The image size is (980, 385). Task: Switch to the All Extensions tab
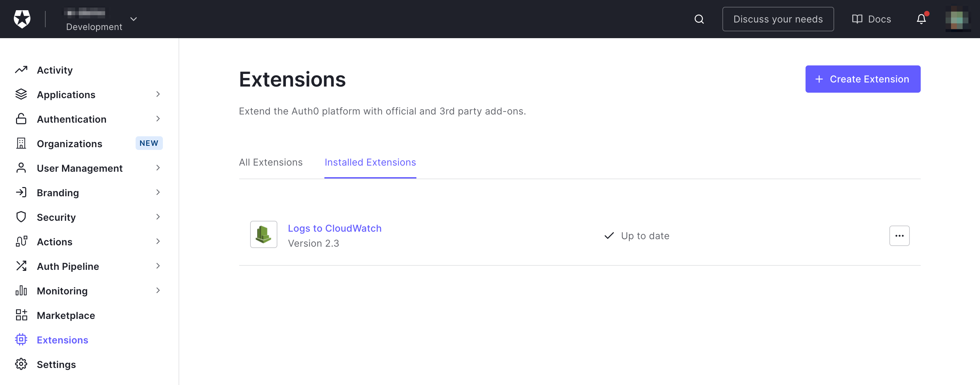coord(271,162)
